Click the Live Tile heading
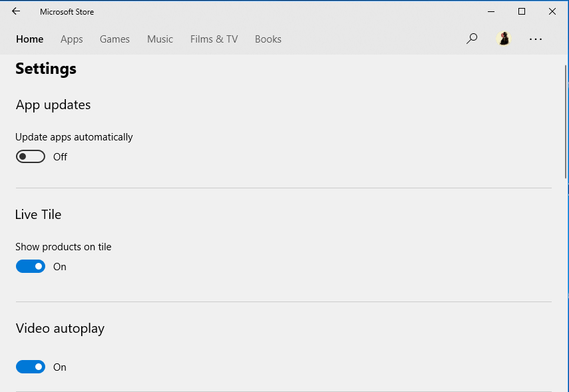569x392 pixels. [38, 214]
